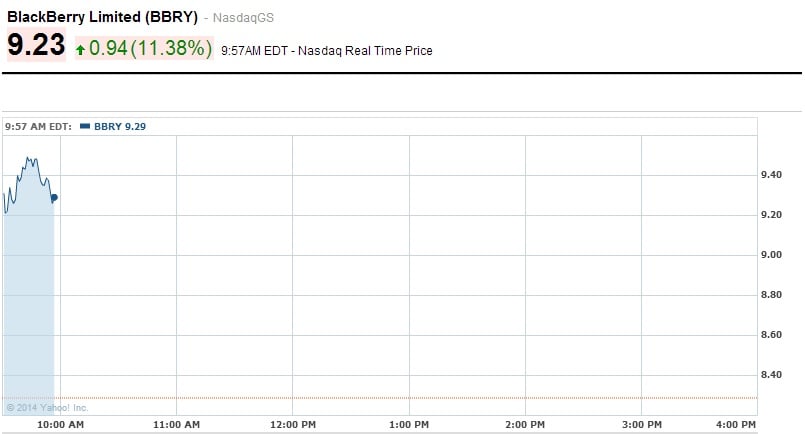805x434 pixels.
Task: Click the green up arrow icon
Action: pyautogui.click(x=80, y=49)
